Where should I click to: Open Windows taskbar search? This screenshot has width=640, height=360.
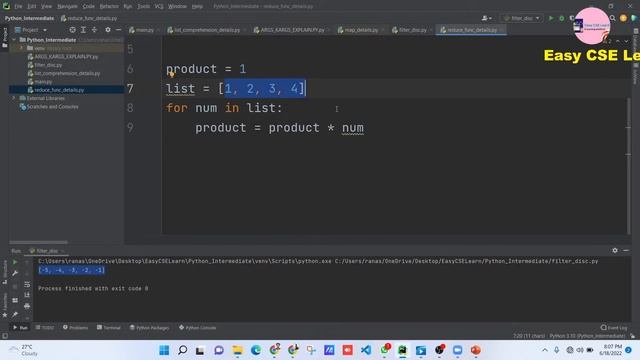pyautogui.click(x=182, y=350)
